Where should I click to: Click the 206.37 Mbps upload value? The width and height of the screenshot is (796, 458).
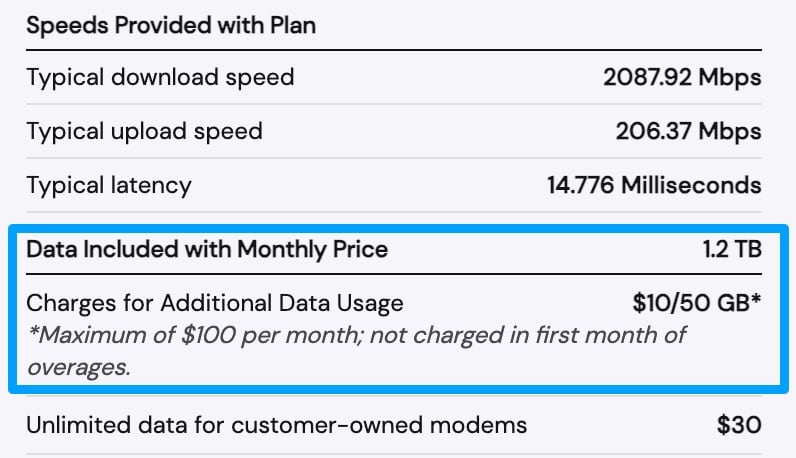coord(688,131)
